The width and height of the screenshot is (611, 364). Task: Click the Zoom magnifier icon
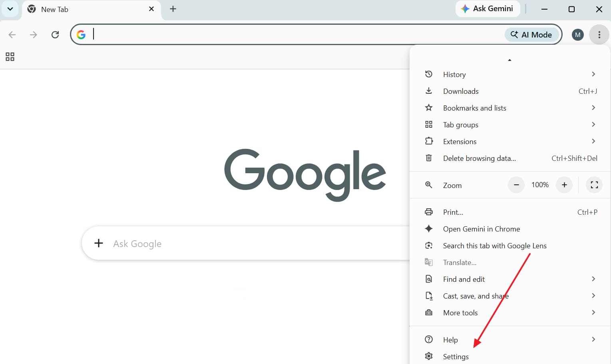pos(429,185)
